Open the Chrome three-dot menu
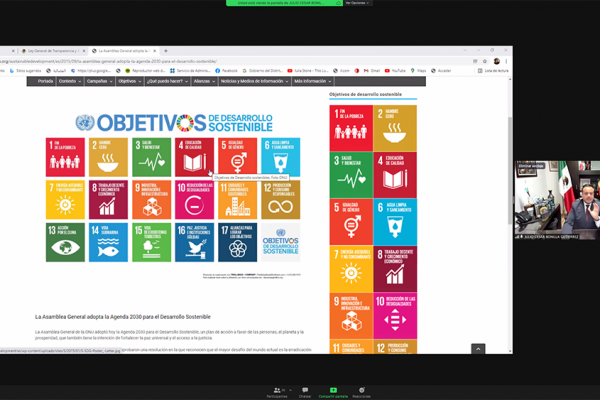 click(506, 61)
